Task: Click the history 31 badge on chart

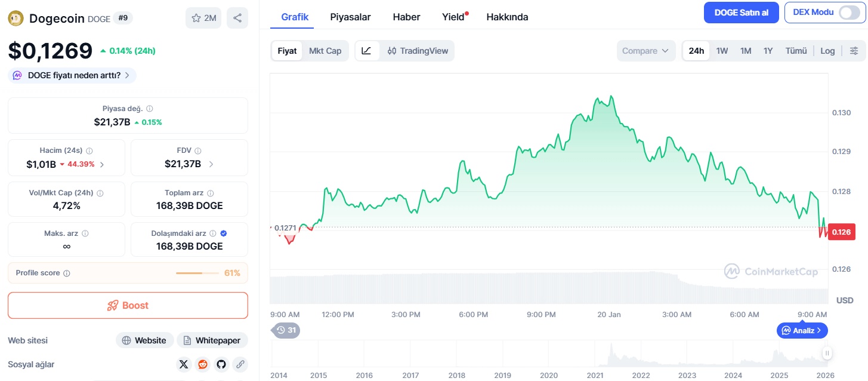Action: 286,330
